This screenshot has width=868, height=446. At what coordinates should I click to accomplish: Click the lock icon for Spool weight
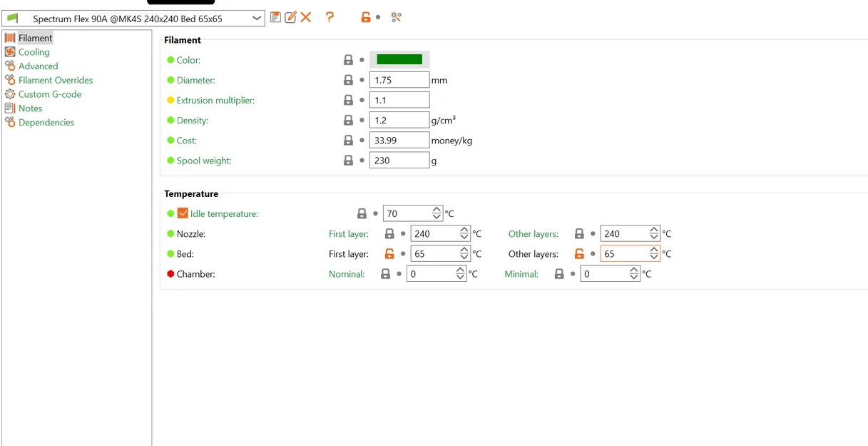tap(349, 161)
